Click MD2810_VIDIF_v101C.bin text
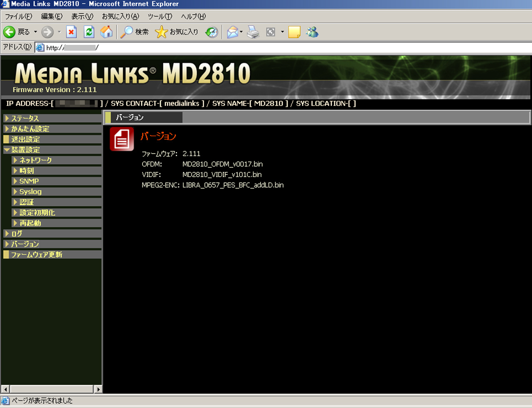The image size is (532, 408). [222, 175]
